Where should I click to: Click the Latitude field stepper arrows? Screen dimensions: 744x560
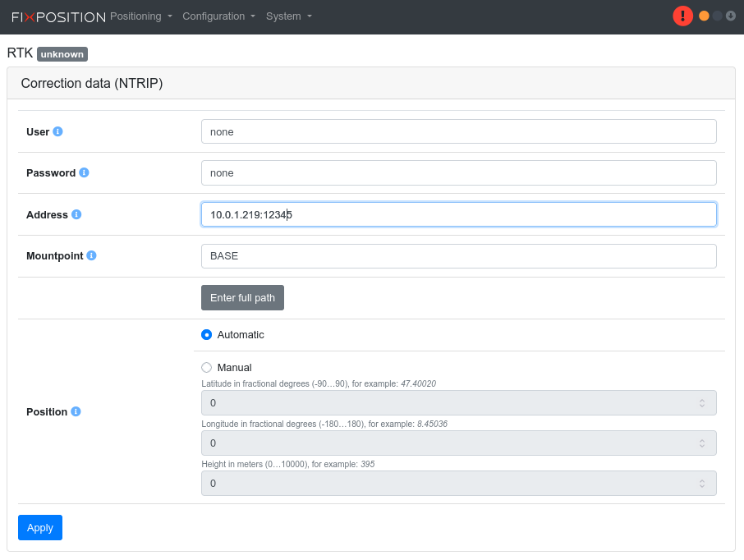click(702, 402)
